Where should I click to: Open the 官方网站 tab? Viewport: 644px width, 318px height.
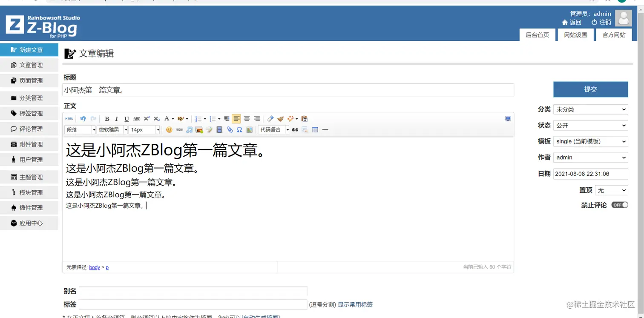[x=614, y=35]
